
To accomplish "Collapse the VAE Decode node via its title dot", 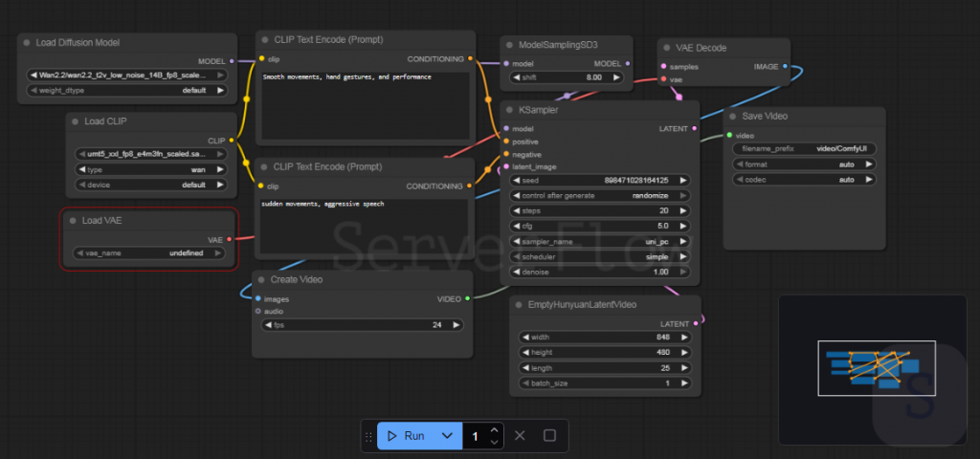I will click(x=666, y=48).
